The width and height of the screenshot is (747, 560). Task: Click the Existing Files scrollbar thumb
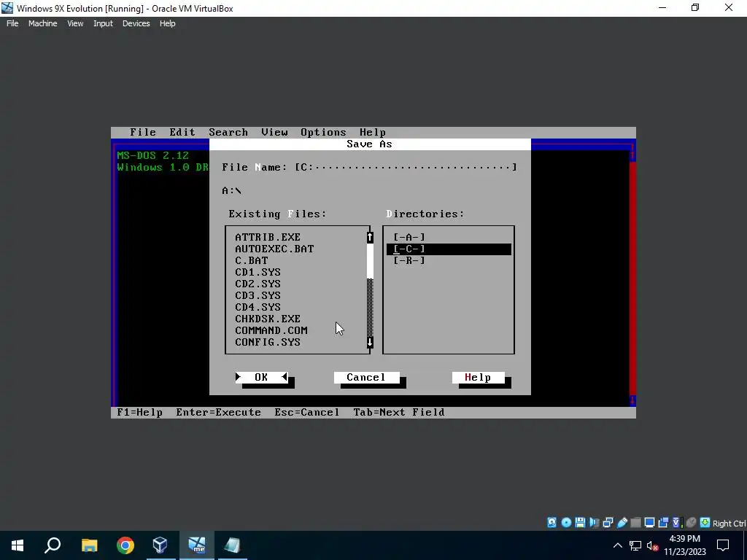click(x=370, y=260)
